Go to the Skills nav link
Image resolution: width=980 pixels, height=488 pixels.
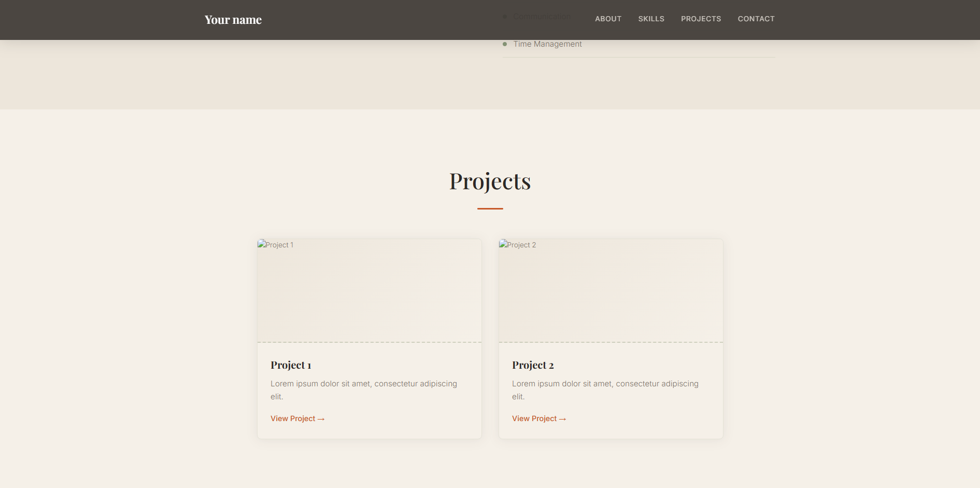[x=651, y=19]
